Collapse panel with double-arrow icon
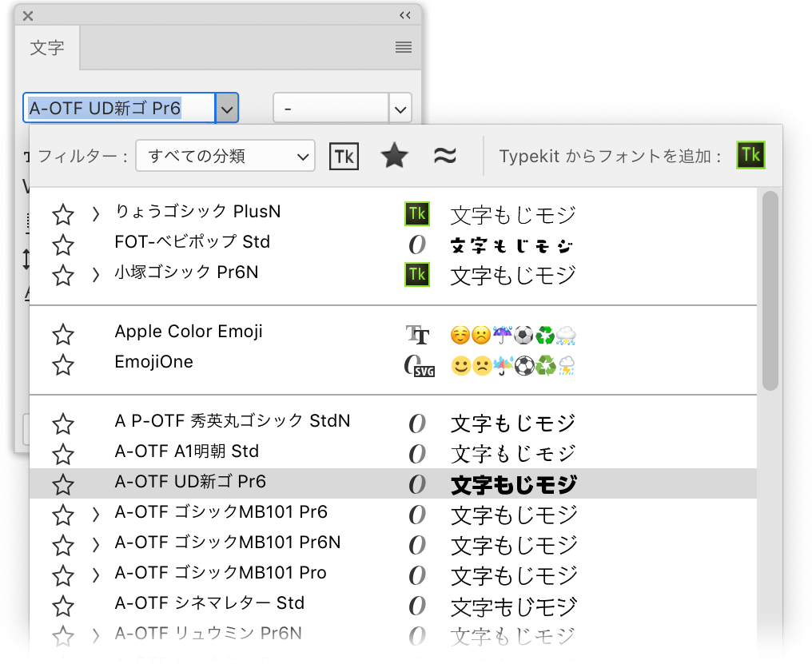The image size is (812, 664). click(x=405, y=15)
